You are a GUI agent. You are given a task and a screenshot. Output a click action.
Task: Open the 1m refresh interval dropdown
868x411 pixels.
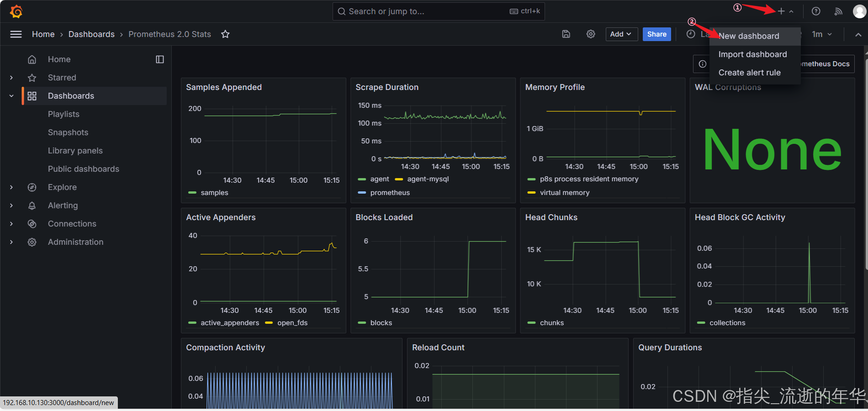pyautogui.click(x=822, y=34)
